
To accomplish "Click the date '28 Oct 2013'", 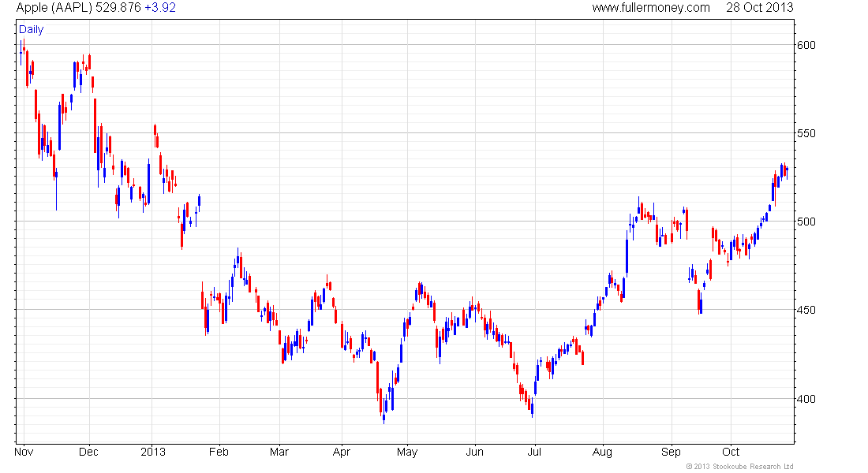I will [759, 8].
